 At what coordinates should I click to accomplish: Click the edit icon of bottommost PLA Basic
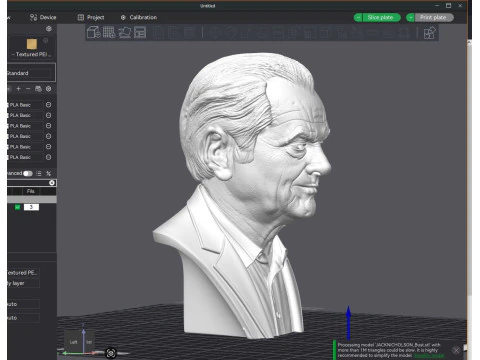pos(48,157)
